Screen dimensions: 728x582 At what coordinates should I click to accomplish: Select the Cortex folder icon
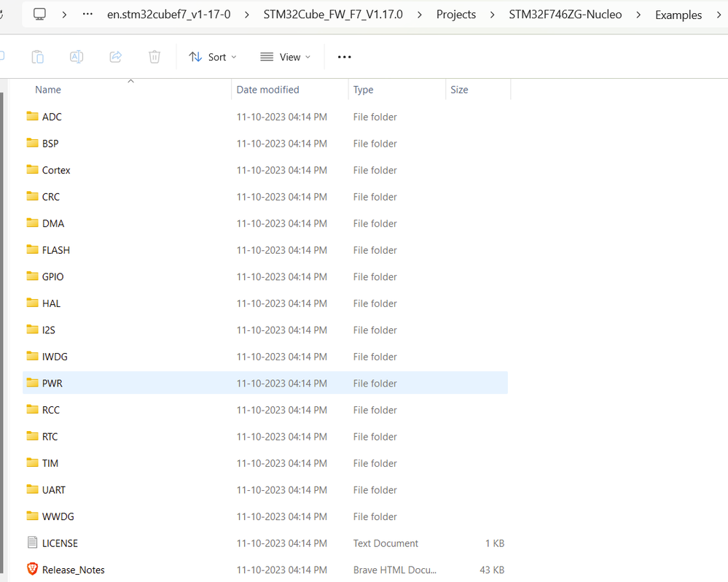pos(33,169)
